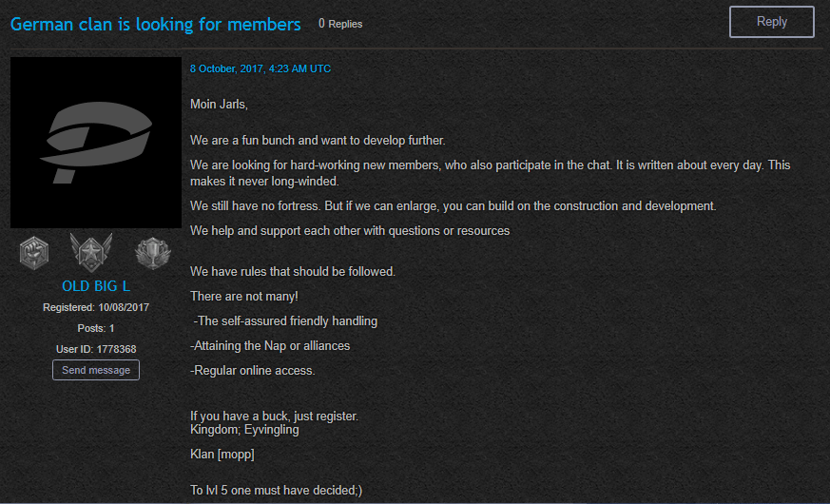
Task: Click the User ID 1778368 text
Action: click(x=96, y=349)
